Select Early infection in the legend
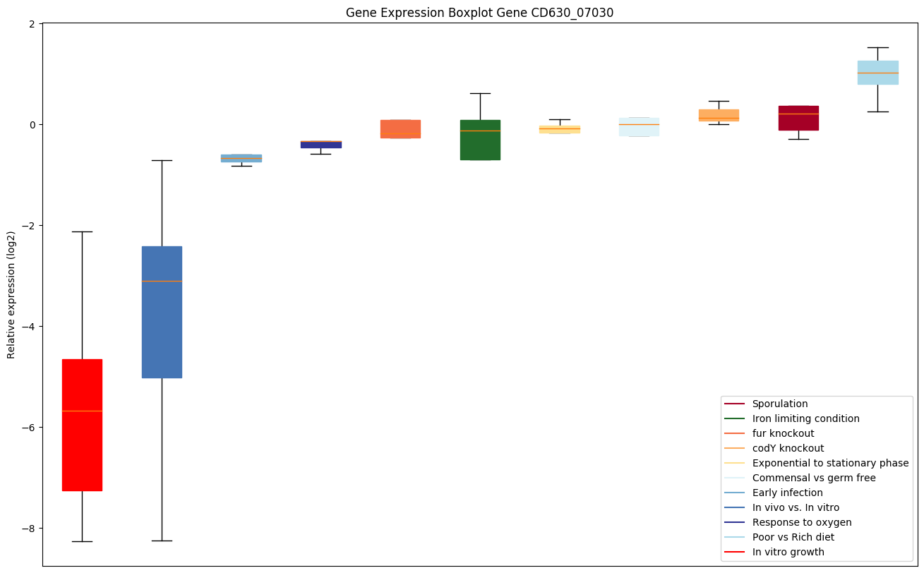Image resolution: width=924 pixels, height=573 pixels. (787, 493)
